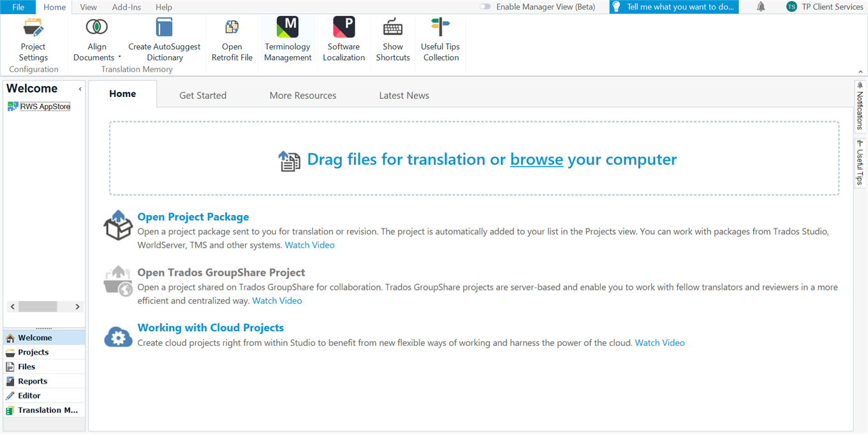Go to the Translation Memories view
Viewport: 868px width, 434px height.
pos(44,410)
